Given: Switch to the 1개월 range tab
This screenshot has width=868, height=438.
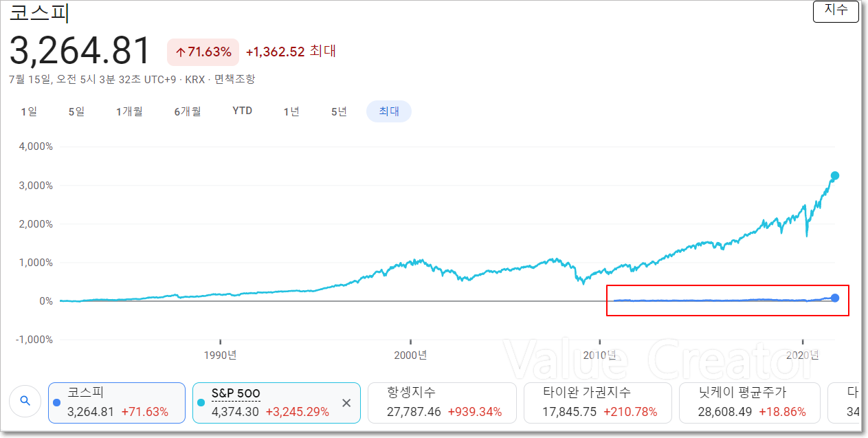Looking at the screenshot, I should [129, 111].
